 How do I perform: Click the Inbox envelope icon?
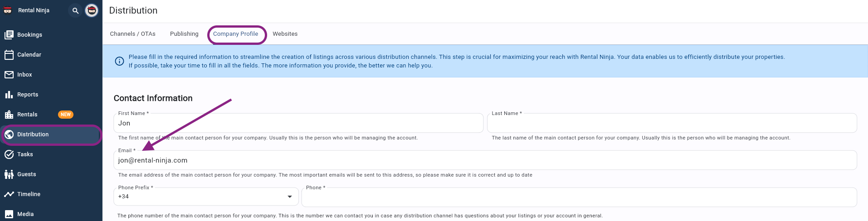click(x=9, y=75)
